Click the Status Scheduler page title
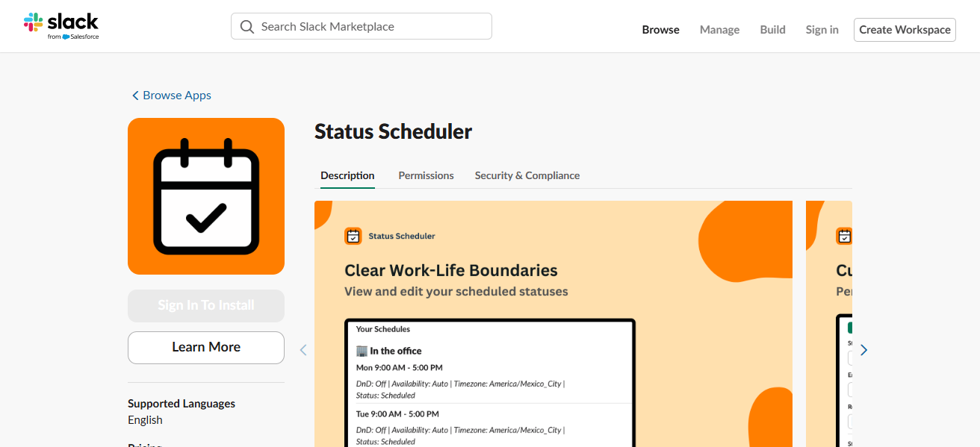 pos(394,131)
